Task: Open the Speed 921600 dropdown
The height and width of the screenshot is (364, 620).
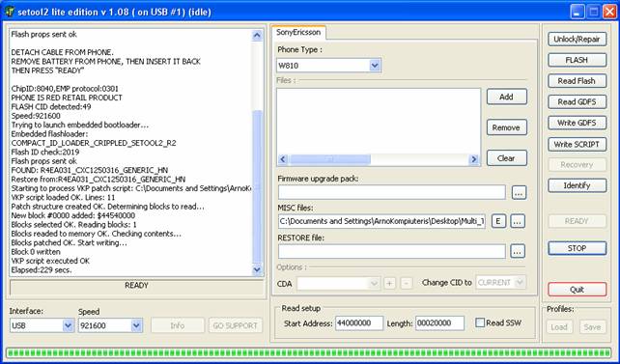Action: point(136,325)
